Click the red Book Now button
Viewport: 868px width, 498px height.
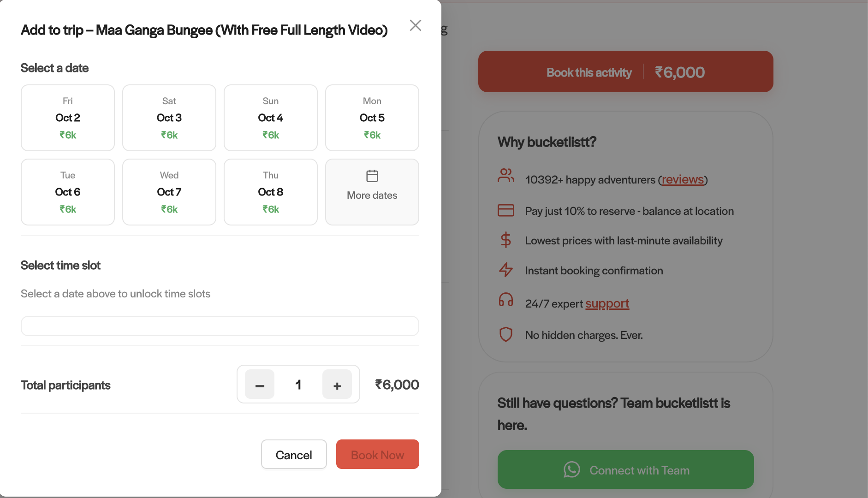[x=378, y=454]
